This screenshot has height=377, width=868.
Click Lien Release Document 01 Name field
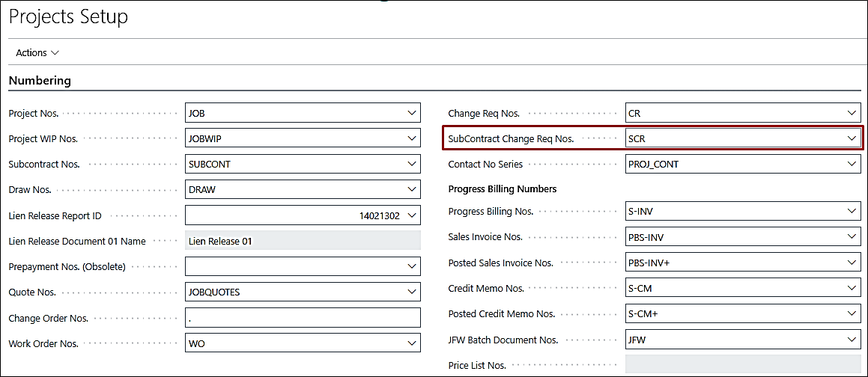[303, 241]
